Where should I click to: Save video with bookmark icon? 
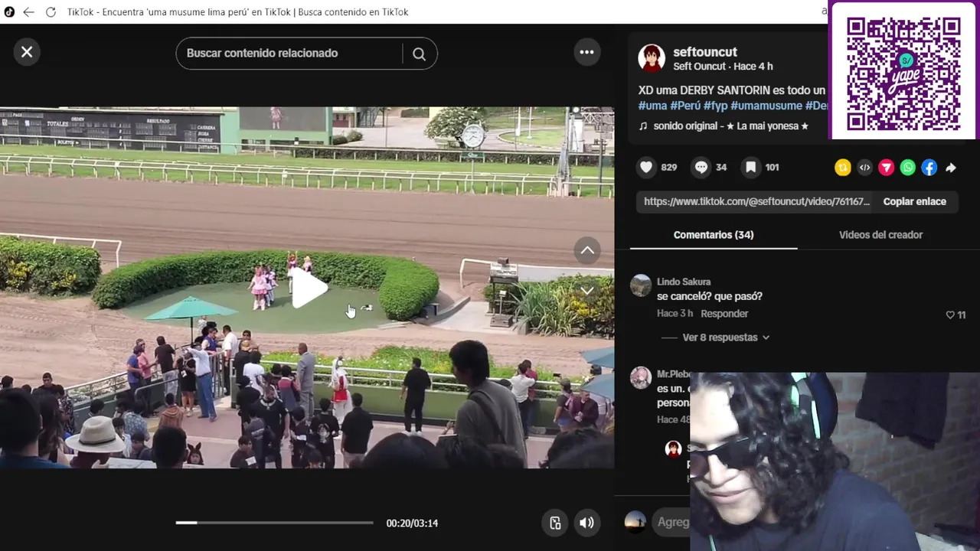click(751, 167)
